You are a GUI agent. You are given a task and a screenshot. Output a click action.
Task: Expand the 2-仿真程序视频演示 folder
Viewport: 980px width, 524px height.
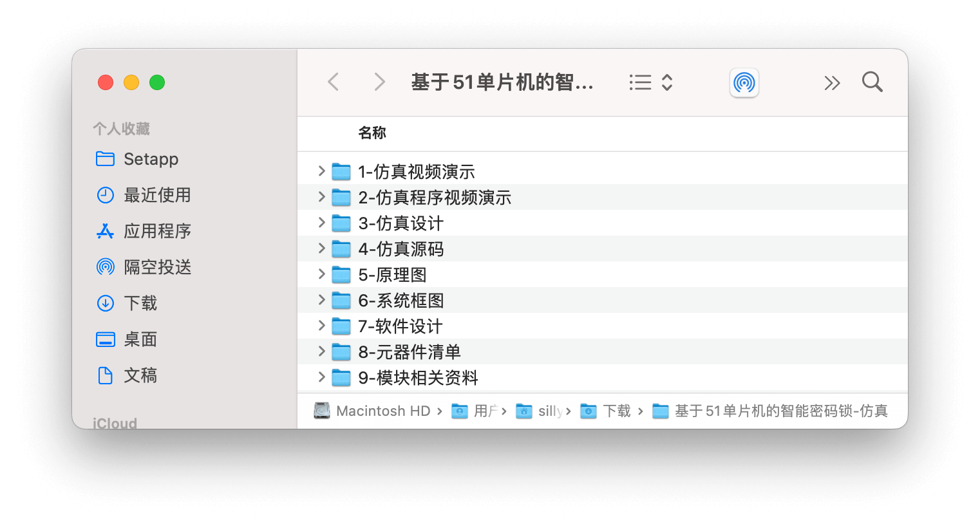pyautogui.click(x=321, y=196)
